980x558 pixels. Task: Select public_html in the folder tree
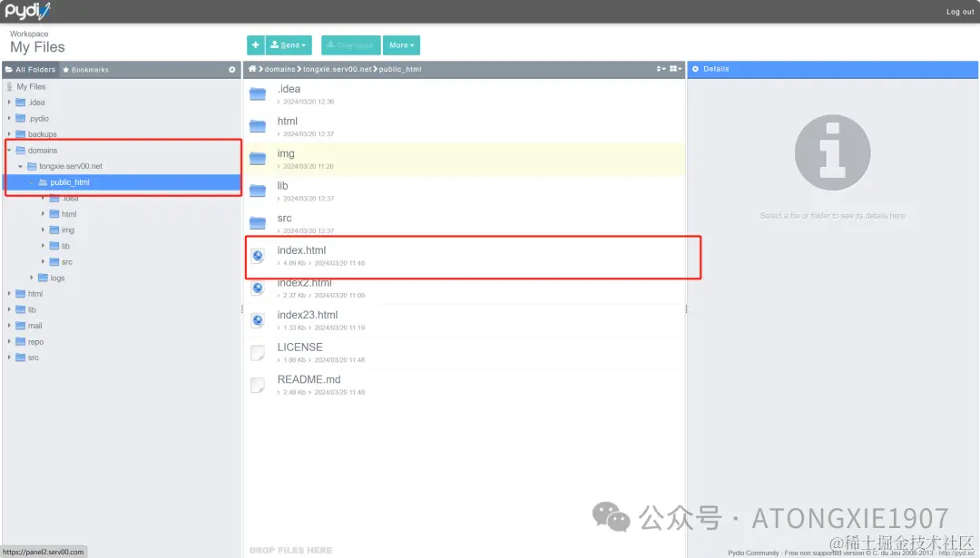(x=69, y=182)
